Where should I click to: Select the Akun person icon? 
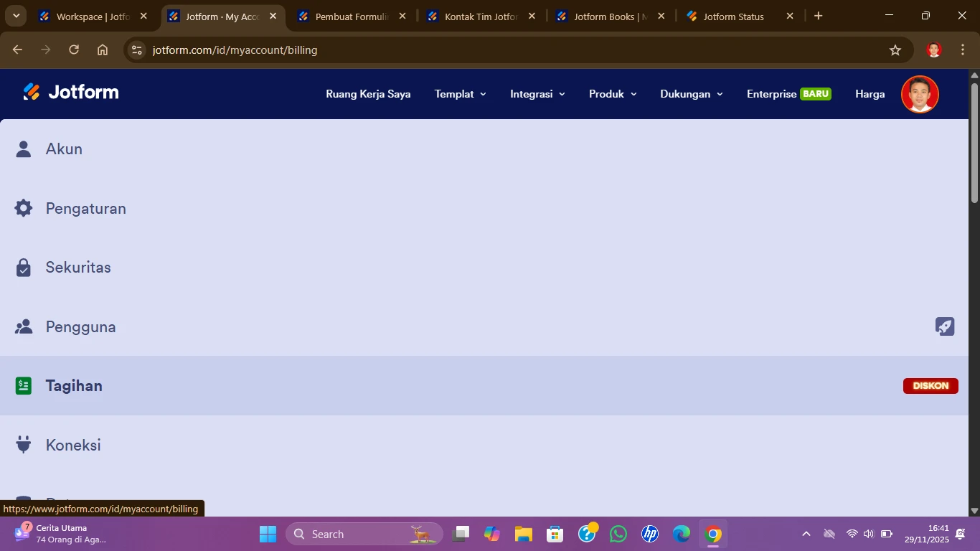point(24,148)
